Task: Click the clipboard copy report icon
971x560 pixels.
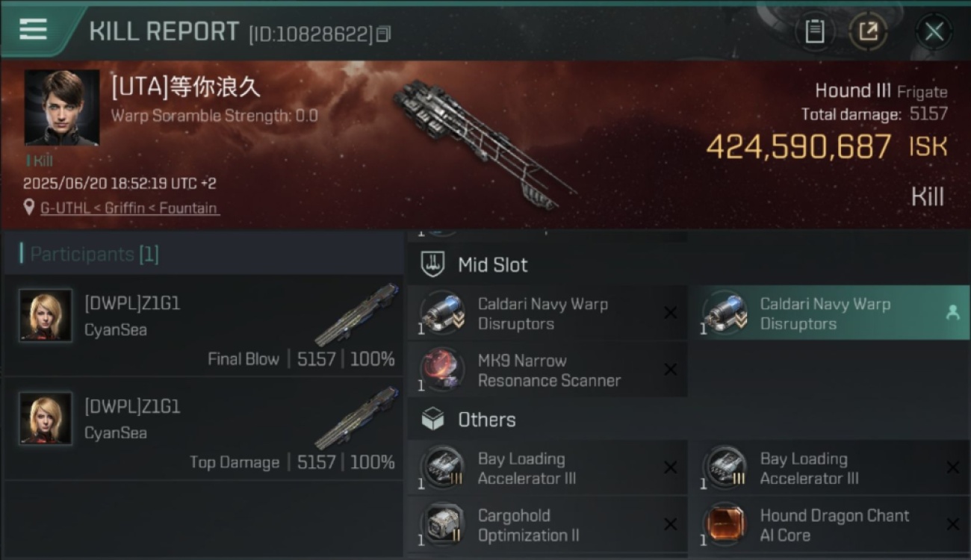Action: tap(815, 31)
